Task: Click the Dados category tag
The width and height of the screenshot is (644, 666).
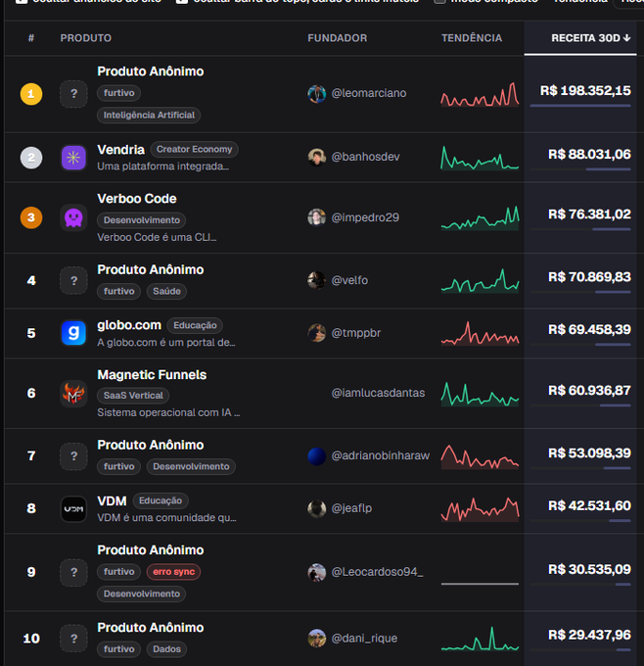Action: (x=166, y=649)
